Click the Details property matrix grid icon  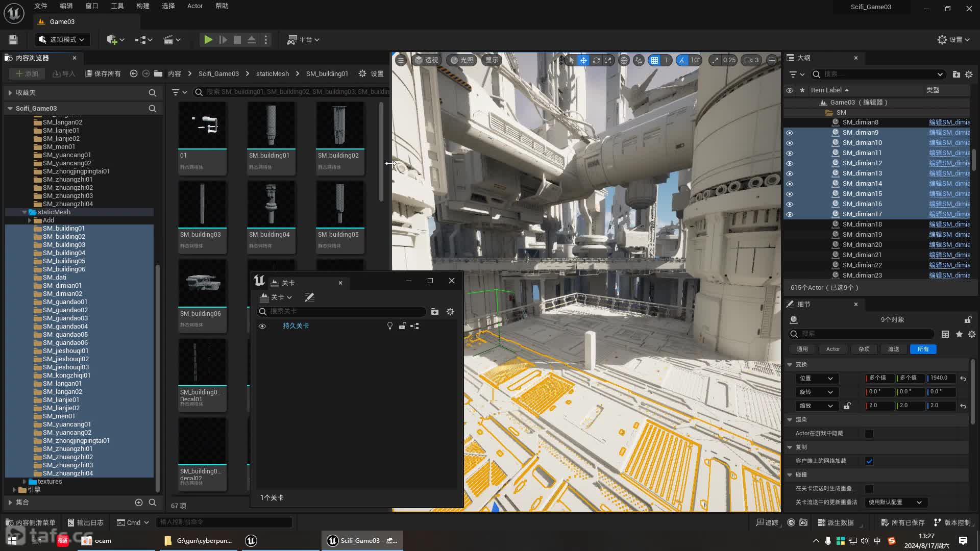(x=945, y=334)
